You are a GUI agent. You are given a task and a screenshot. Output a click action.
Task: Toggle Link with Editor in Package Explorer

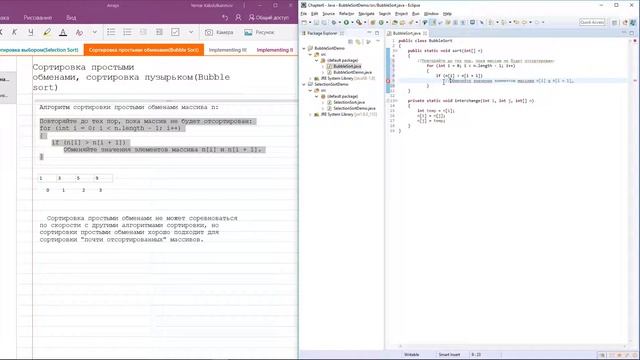coord(358,42)
